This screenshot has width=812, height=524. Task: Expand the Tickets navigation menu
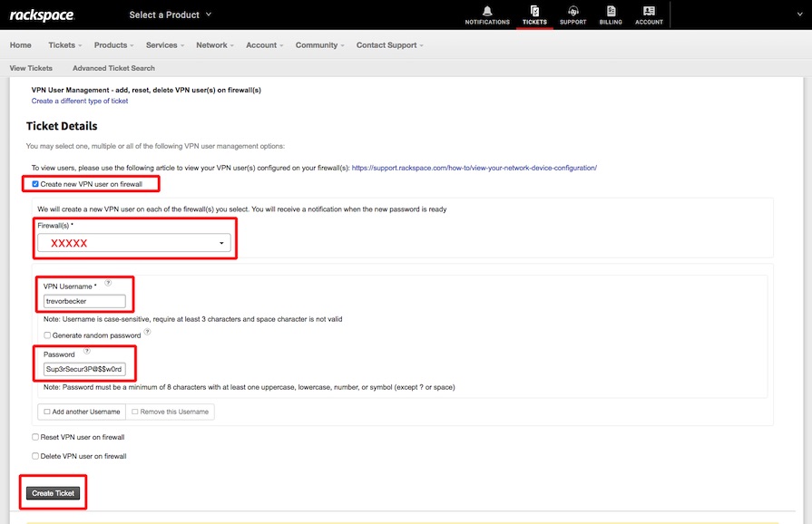click(x=64, y=45)
